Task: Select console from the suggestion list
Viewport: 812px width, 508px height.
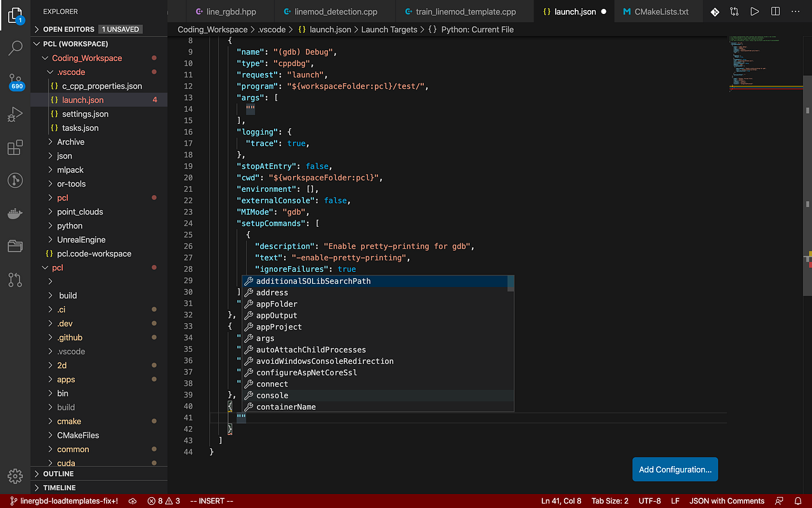Action: point(273,395)
